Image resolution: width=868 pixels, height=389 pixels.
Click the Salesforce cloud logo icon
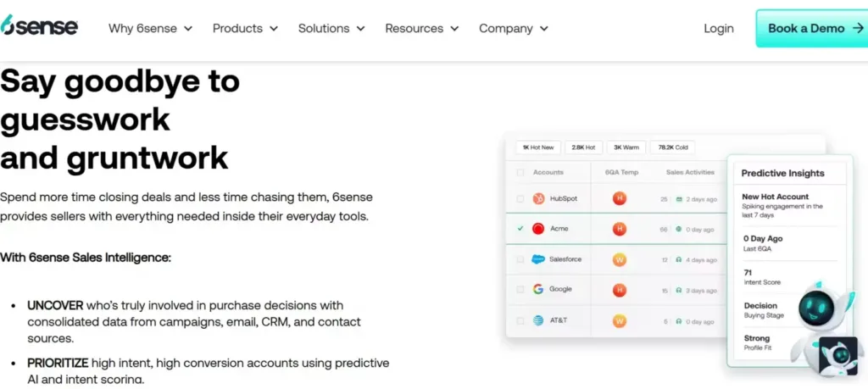coord(537,259)
